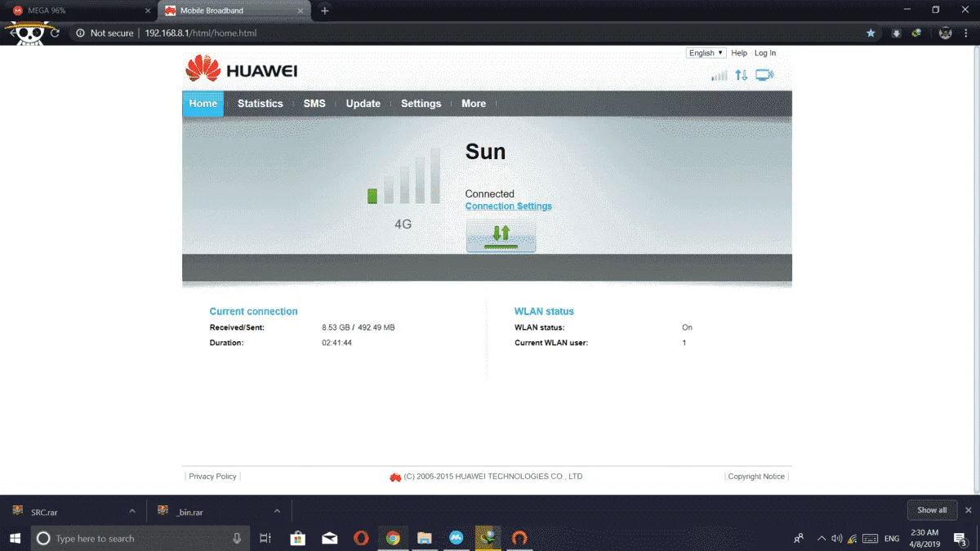Click the WLAN monitor icon in header
This screenshot has width=980, height=551.
point(764,75)
